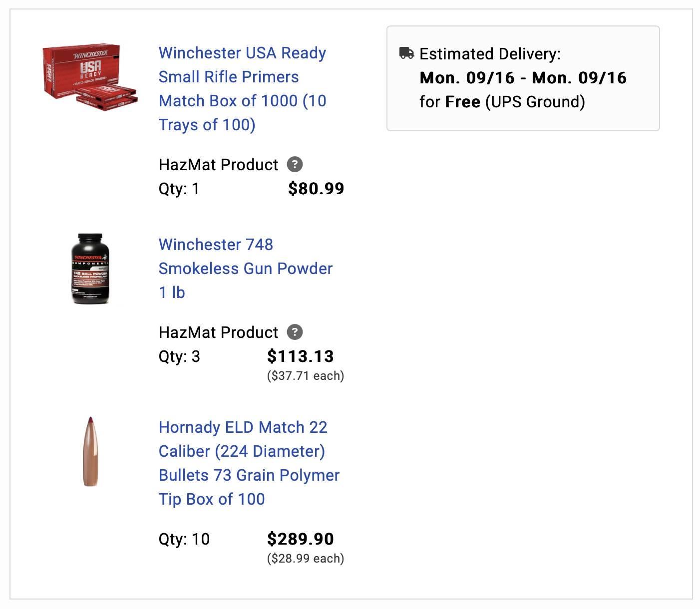Click the '1 lb' link text

(x=172, y=293)
